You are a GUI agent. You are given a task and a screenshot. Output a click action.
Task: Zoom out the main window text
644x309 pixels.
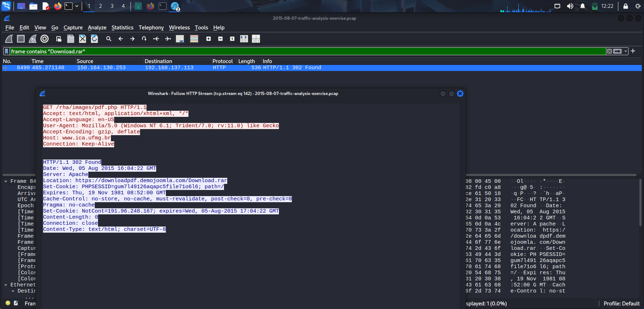point(220,39)
